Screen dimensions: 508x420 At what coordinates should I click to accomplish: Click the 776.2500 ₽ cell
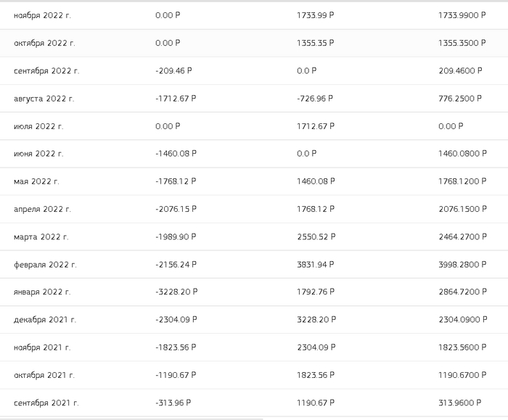460,99
